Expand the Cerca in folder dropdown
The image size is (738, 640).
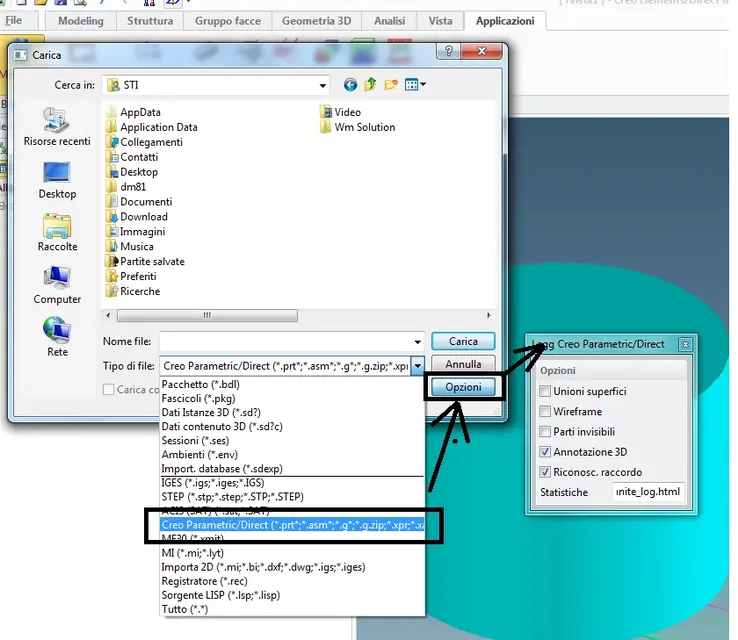point(322,86)
